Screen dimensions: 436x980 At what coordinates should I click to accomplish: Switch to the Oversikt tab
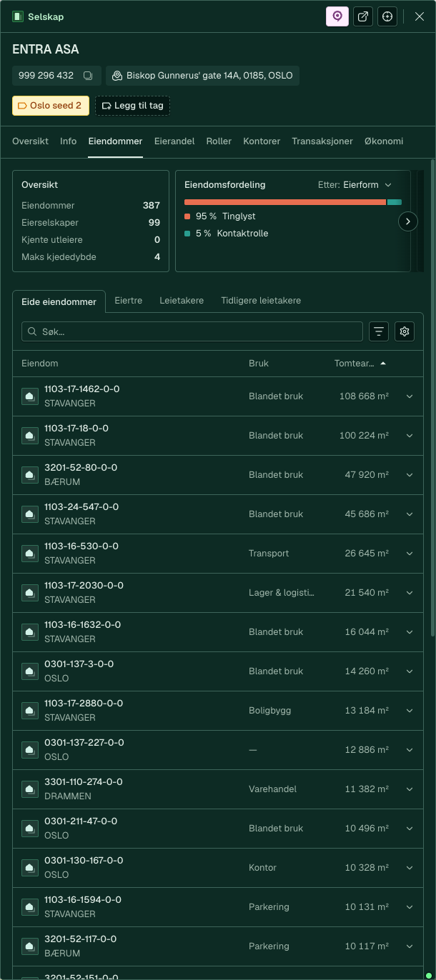click(x=30, y=141)
